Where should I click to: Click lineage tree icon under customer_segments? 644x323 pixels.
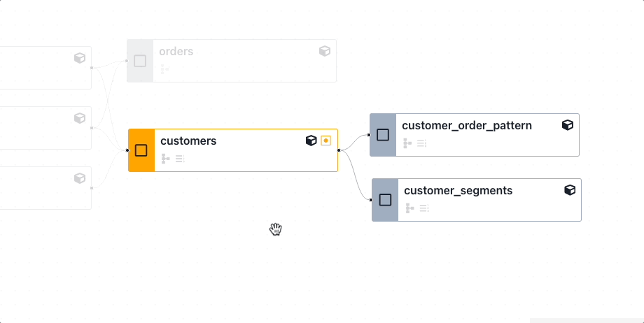[x=409, y=208]
